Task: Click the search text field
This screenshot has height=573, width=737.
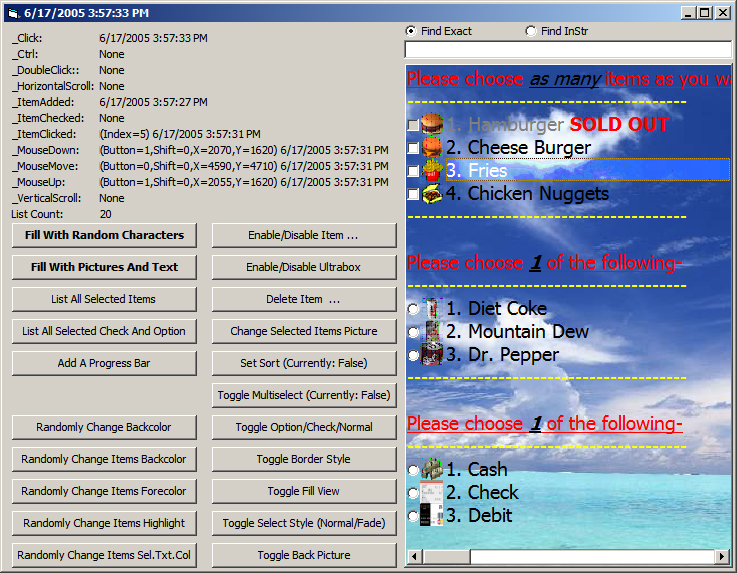Action: pyautogui.click(x=567, y=49)
